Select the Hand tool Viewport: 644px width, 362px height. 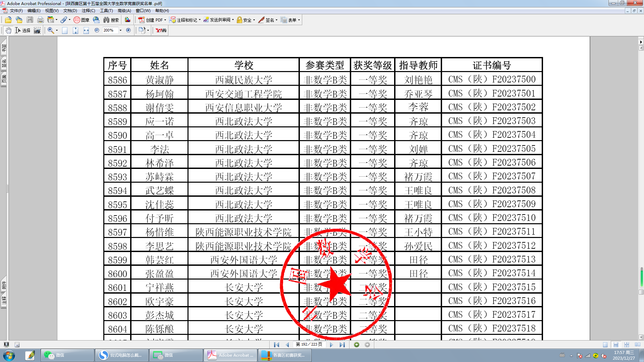[x=8, y=30]
